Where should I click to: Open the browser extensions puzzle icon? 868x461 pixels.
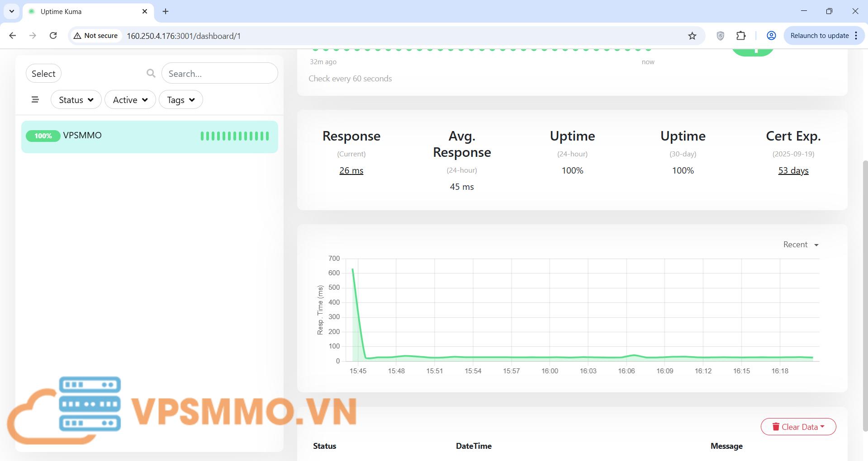pos(741,36)
